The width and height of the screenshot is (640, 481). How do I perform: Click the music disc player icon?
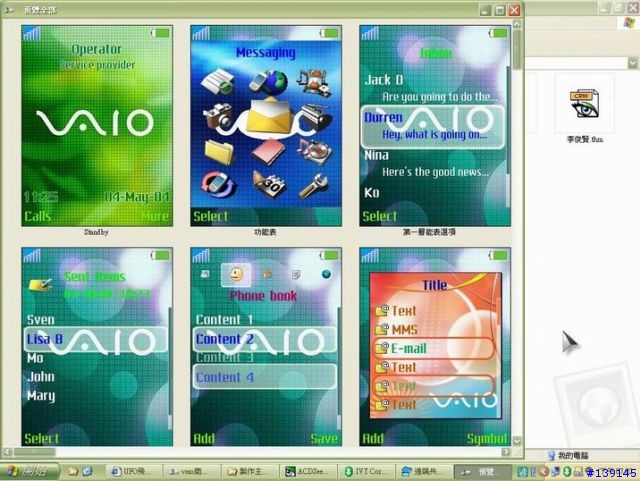314,151
